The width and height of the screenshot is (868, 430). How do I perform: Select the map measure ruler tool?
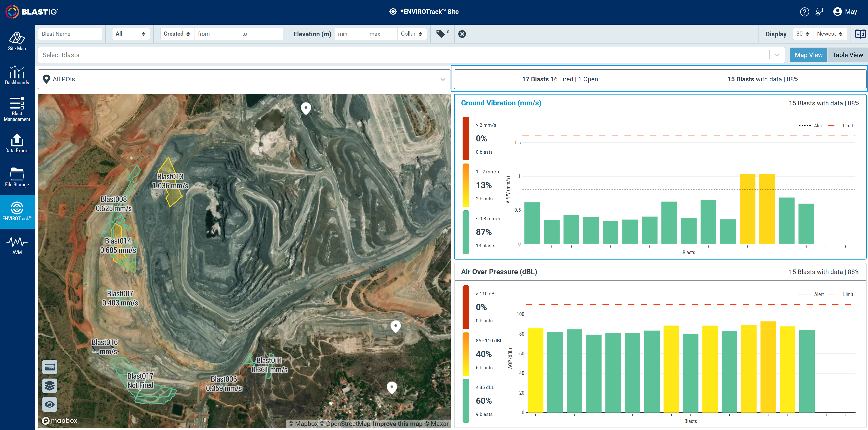coord(49,367)
